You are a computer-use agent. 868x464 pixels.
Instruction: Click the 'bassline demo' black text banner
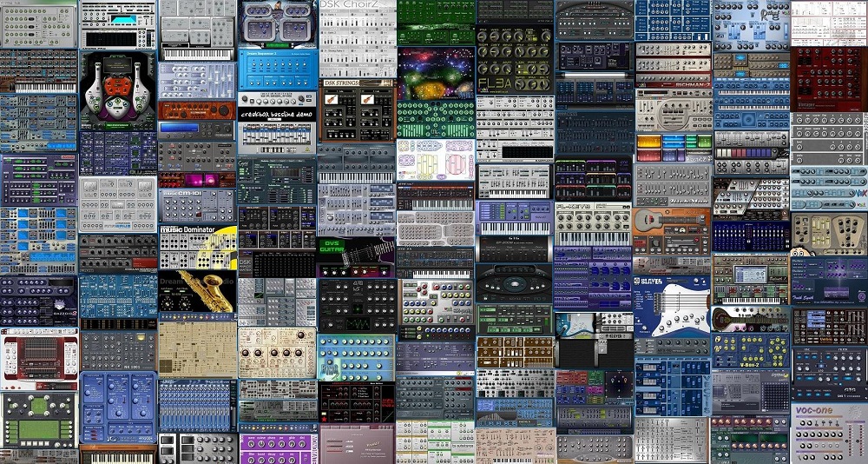(x=276, y=115)
